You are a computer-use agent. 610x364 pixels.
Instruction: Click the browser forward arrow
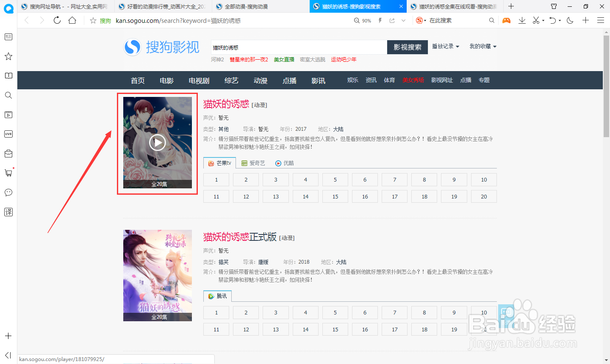click(x=42, y=20)
